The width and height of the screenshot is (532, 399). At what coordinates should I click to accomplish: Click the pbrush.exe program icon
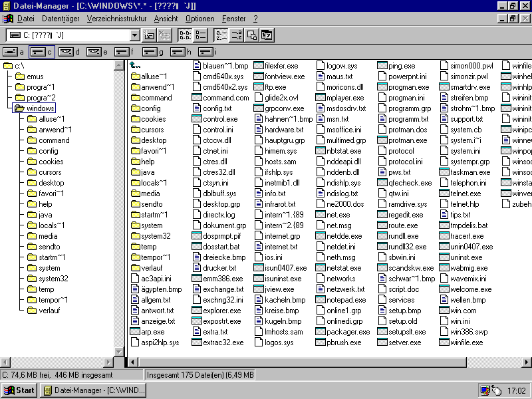(321, 342)
